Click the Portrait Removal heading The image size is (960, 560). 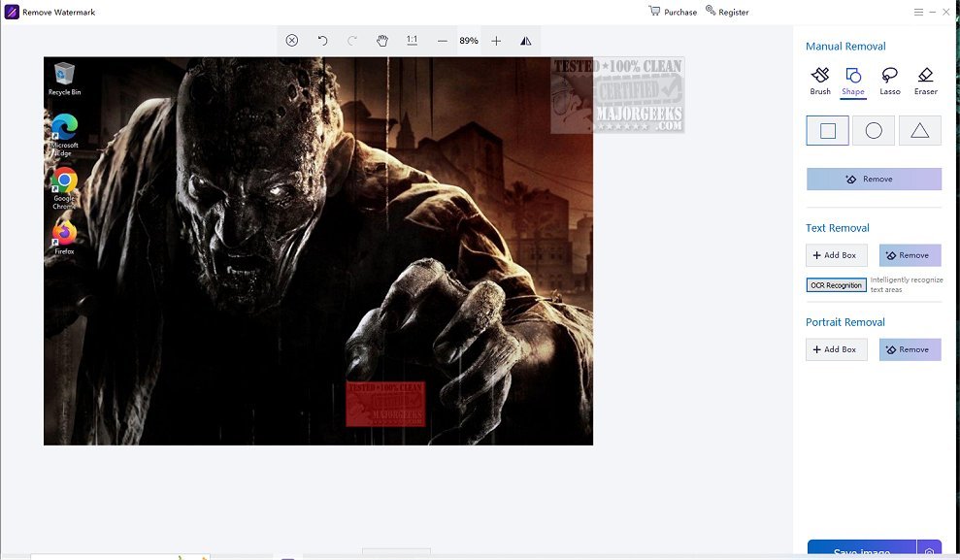point(844,322)
